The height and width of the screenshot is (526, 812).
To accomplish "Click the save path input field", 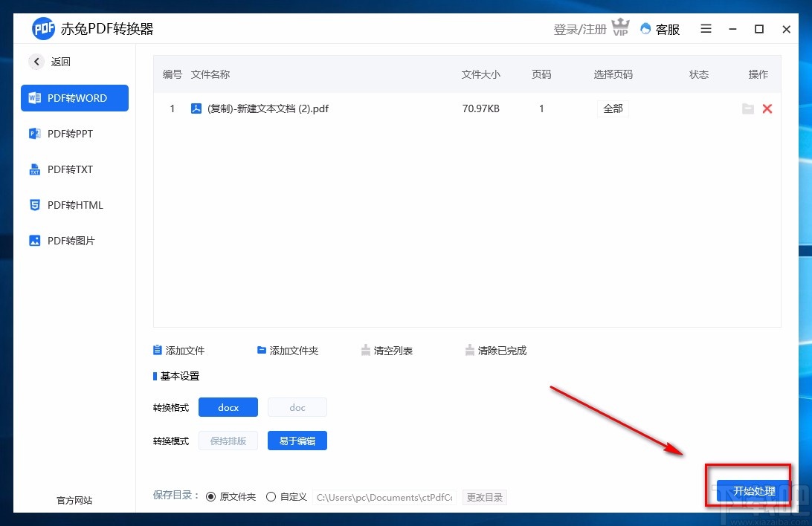I will point(384,497).
